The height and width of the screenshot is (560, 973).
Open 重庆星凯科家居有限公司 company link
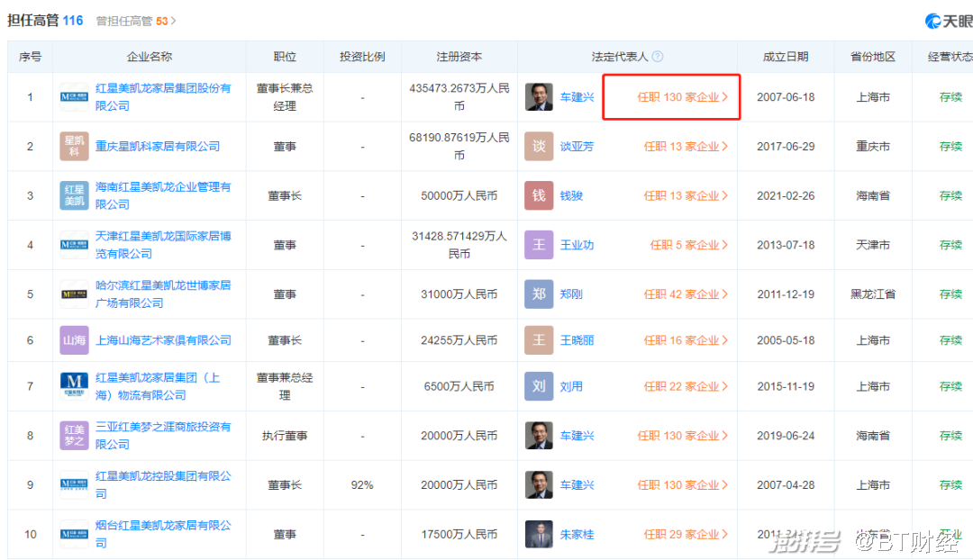point(158,146)
